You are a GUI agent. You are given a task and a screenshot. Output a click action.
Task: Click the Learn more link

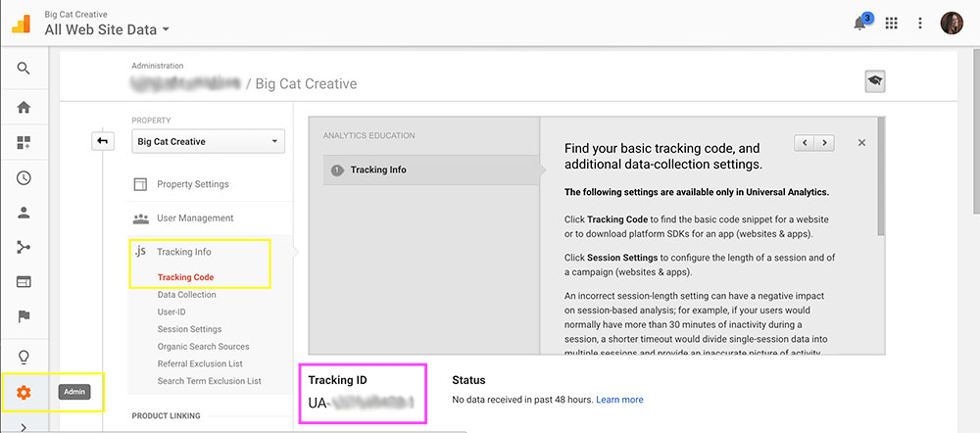619,400
